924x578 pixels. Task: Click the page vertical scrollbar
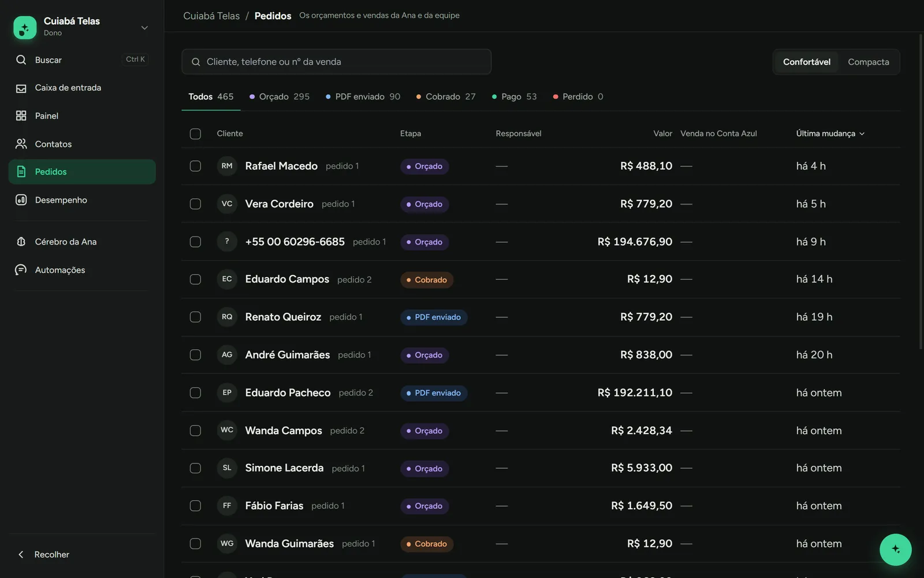[x=921, y=191]
